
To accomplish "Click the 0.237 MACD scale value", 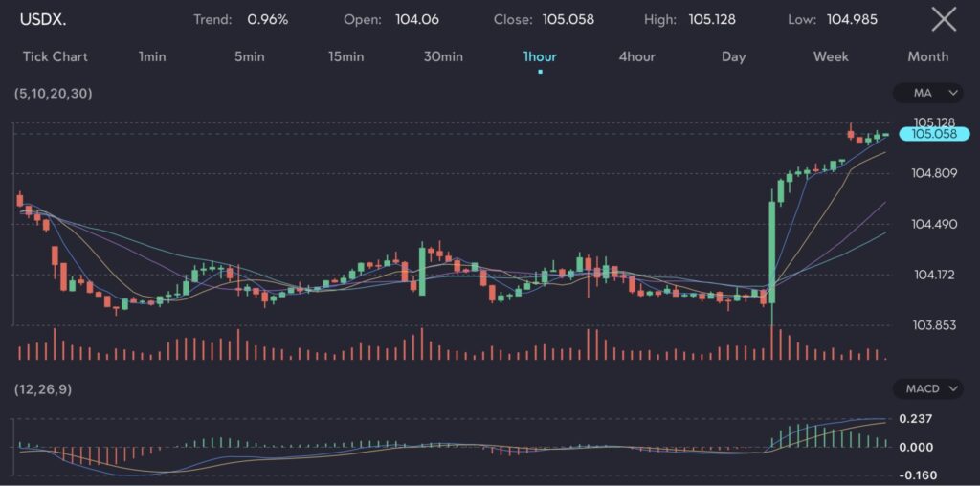I will [x=915, y=419].
